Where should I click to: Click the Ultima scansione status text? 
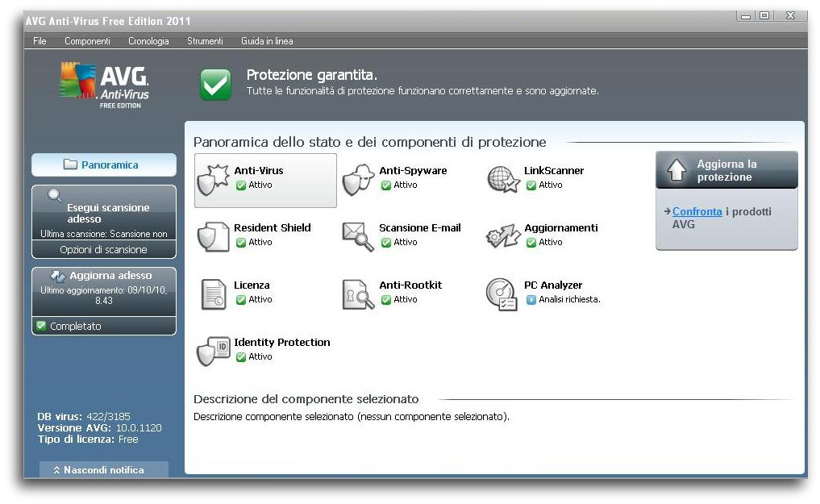(103, 234)
